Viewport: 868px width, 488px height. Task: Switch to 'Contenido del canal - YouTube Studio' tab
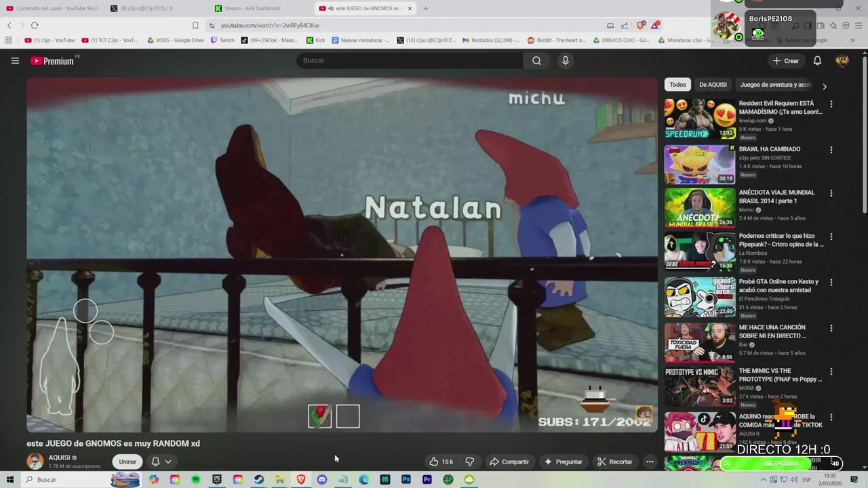pos(52,8)
